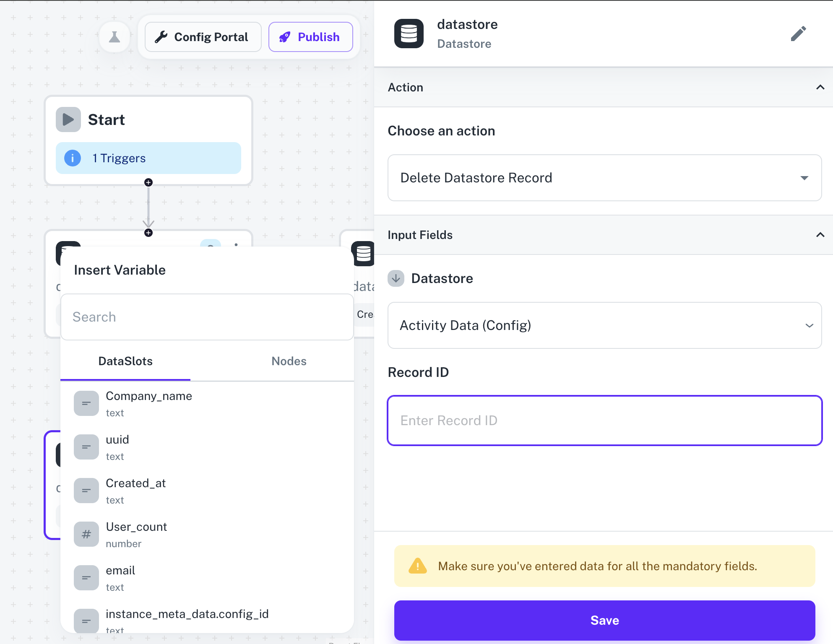Click the wrench icon on Config Portal

(x=161, y=36)
